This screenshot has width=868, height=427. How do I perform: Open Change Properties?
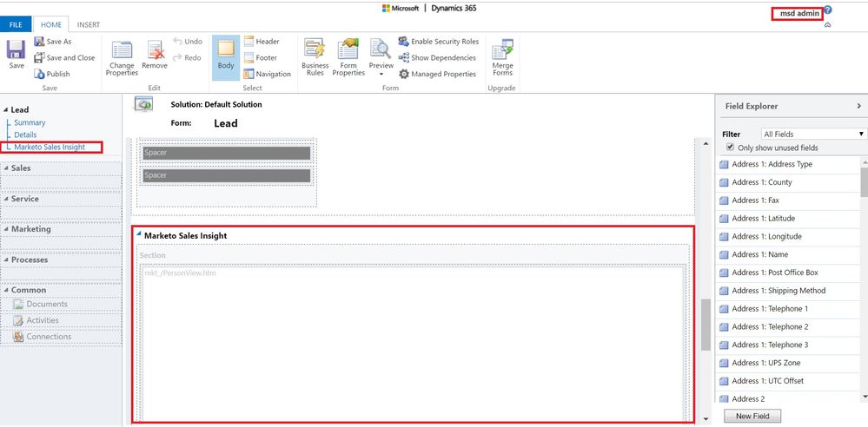(122, 58)
